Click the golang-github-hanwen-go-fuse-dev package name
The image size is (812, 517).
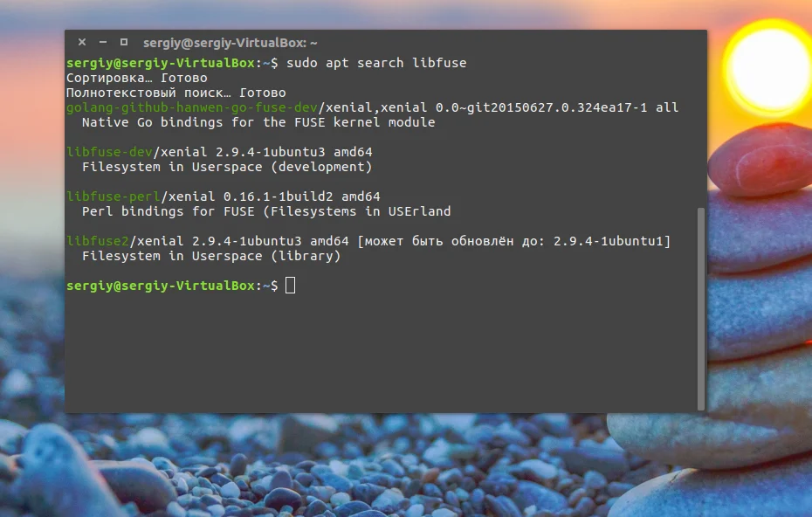click(191, 107)
